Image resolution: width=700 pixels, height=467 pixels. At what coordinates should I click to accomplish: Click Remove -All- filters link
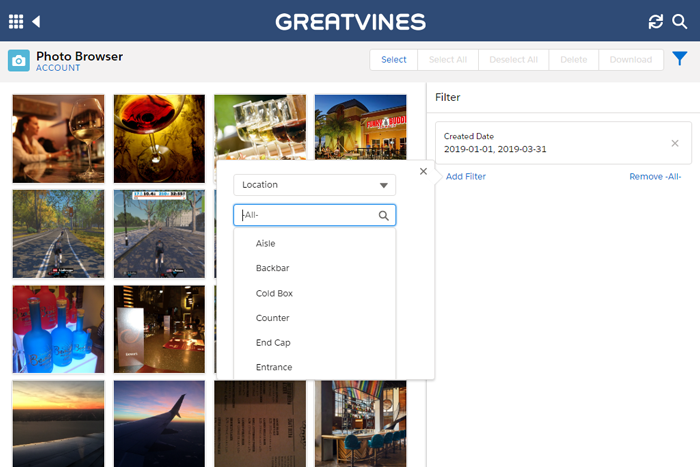click(x=655, y=176)
